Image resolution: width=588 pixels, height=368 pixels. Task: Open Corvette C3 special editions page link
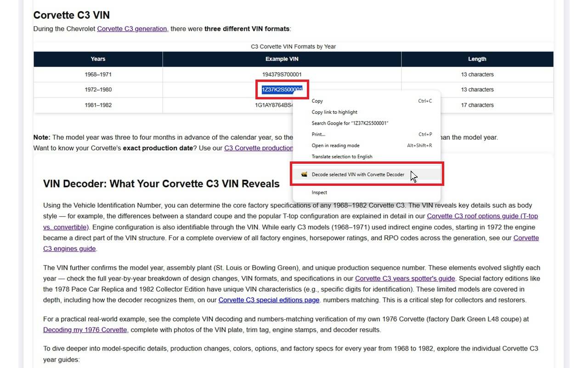pyautogui.click(x=269, y=300)
